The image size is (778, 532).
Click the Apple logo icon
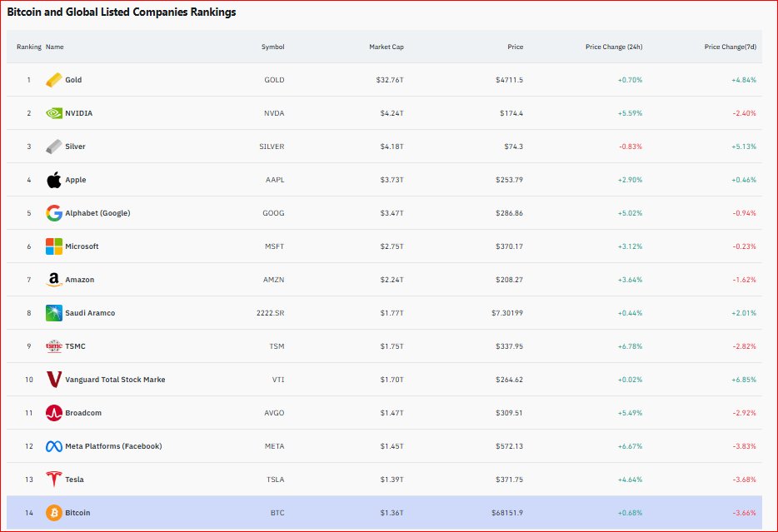pyautogui.click(x=54, y=180)
